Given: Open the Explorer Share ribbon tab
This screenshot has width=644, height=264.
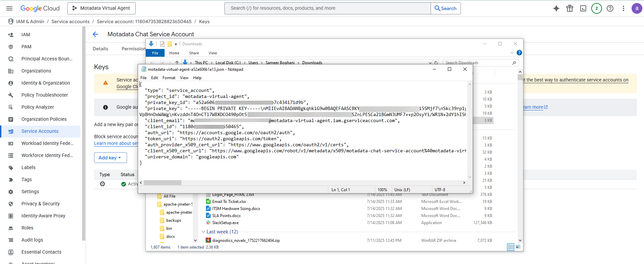Looking at the screenshot, I should [194, 53].
